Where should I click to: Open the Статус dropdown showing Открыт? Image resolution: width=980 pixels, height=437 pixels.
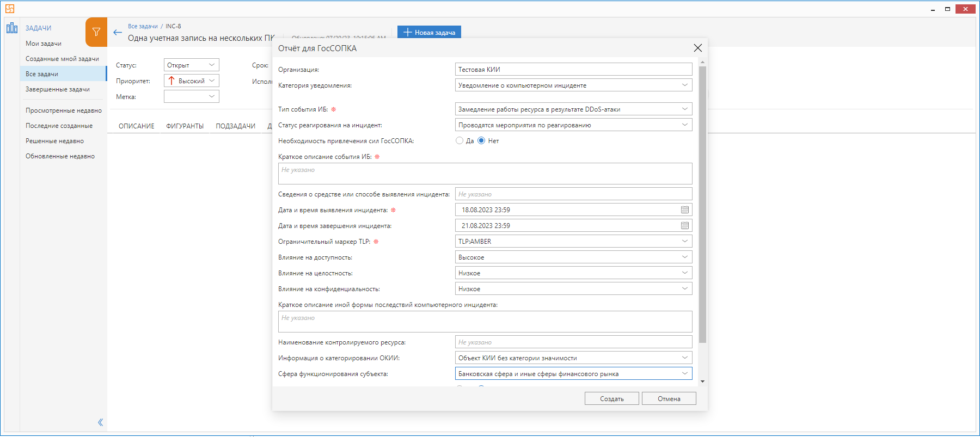coord(192,65)
